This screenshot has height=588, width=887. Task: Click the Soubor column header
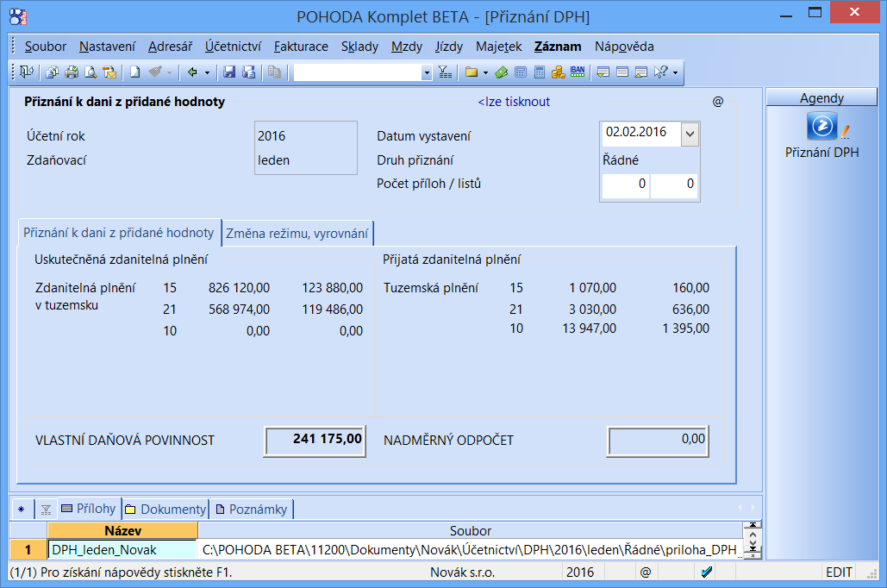click(x=470, y=531)
